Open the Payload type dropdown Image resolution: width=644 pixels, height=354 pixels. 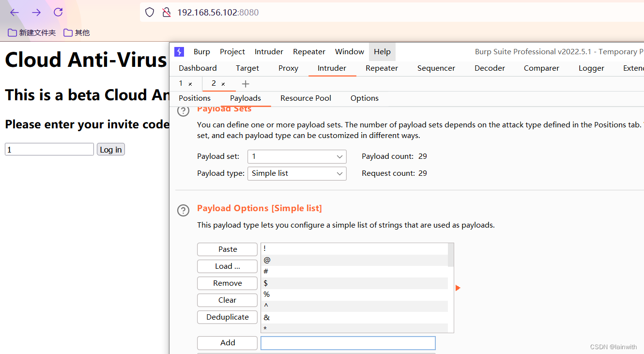(x=297, y=173)
